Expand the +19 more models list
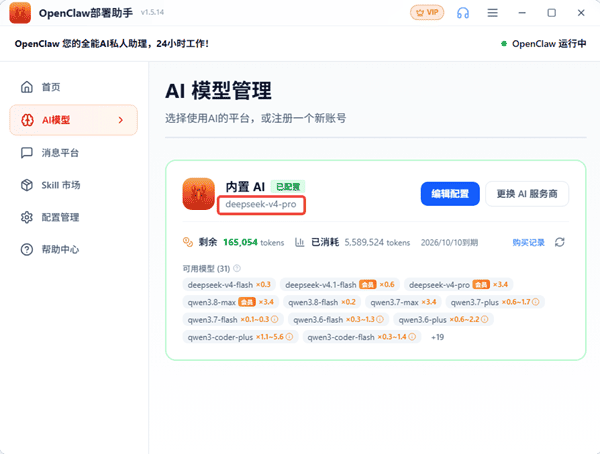This screenshot has width=600, height=454. (x=437, y=337)
